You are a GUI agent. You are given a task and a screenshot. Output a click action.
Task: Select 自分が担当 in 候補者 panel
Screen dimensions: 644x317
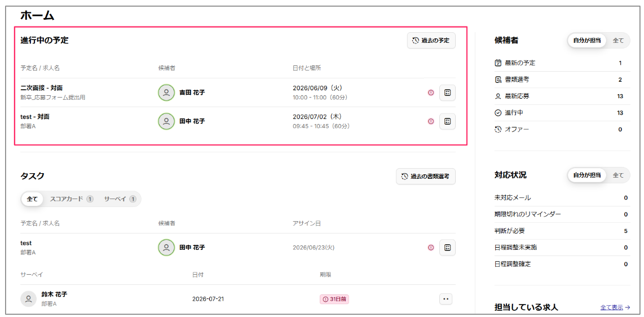587,41
